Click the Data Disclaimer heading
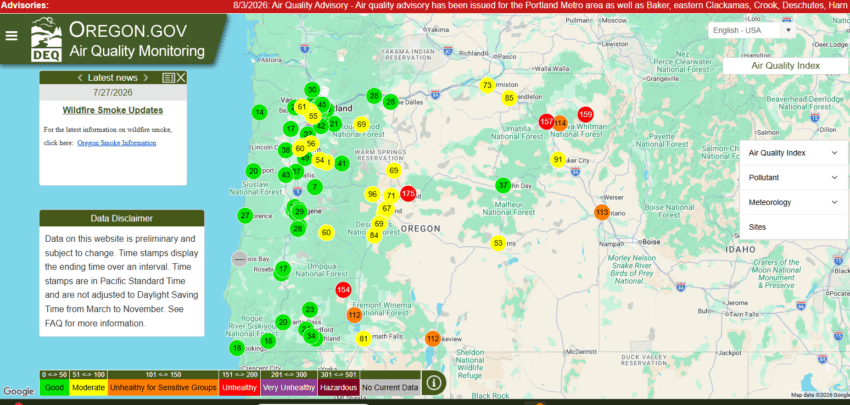The height and width of the screenshot is (405, 850). coord(121,218)
